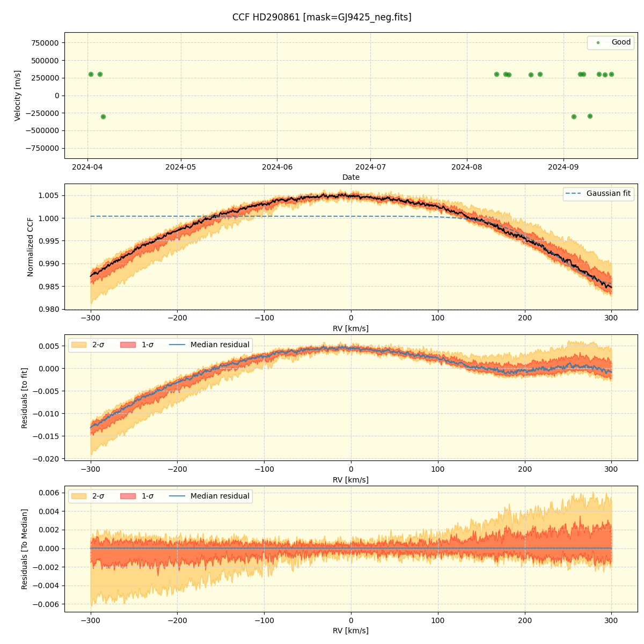Click the latest data point in September 2024
Screen dimensions: 644x644
pyautogui.click(x=611, y=74)
